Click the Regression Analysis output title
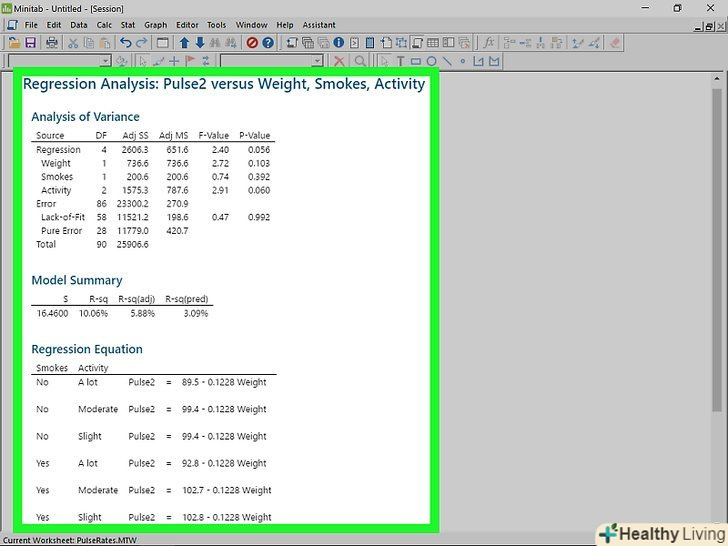728x546 pixels. [x=223, y=84]
